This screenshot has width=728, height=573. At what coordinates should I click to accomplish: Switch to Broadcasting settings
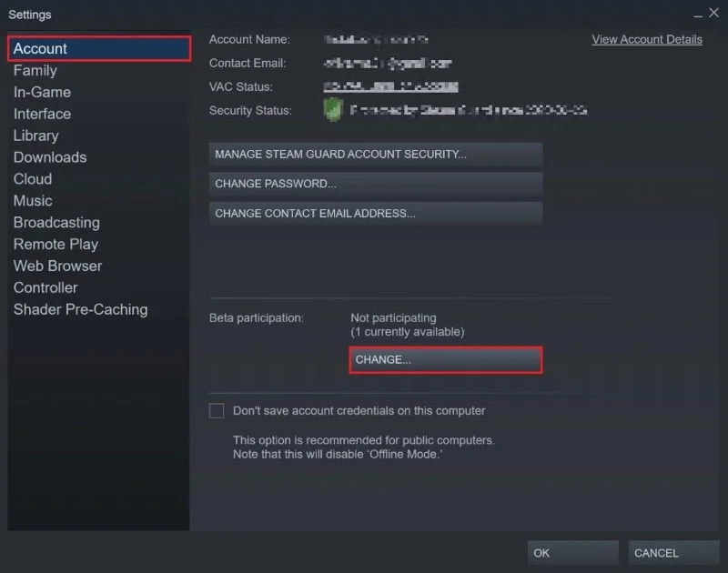[x=56, y=223]
